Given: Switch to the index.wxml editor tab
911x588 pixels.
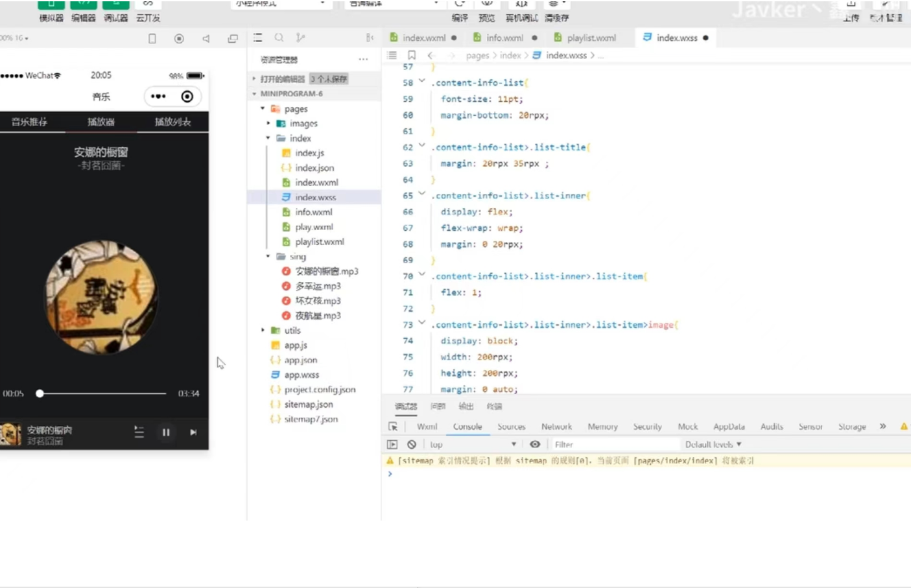Looking at the screenshot, I should click(423, 38).
